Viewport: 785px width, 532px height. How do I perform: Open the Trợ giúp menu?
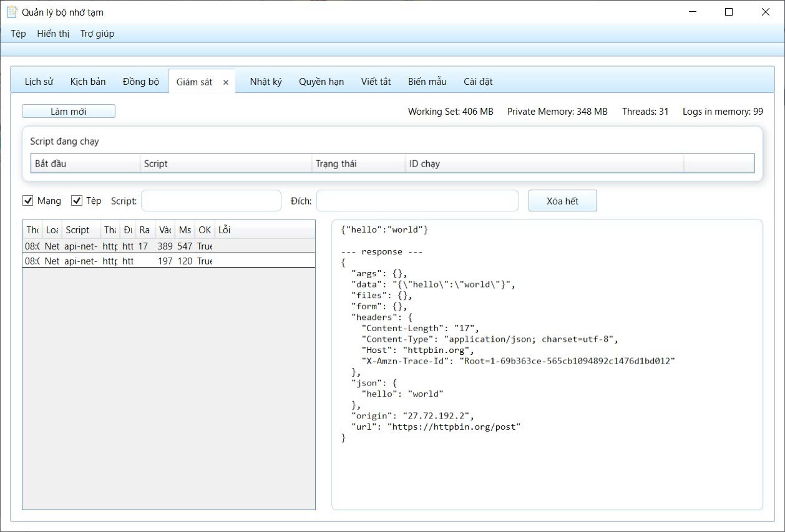tap(97, 34)
